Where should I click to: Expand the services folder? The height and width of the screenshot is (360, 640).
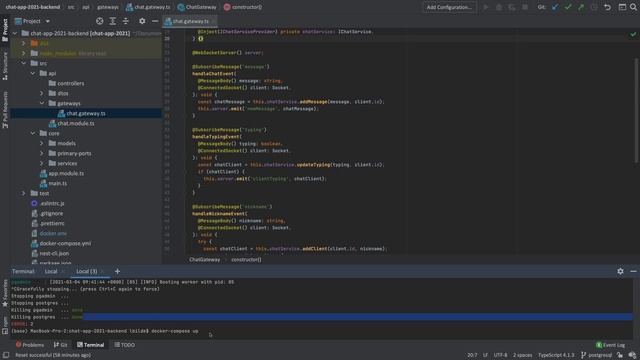point(42,163)
